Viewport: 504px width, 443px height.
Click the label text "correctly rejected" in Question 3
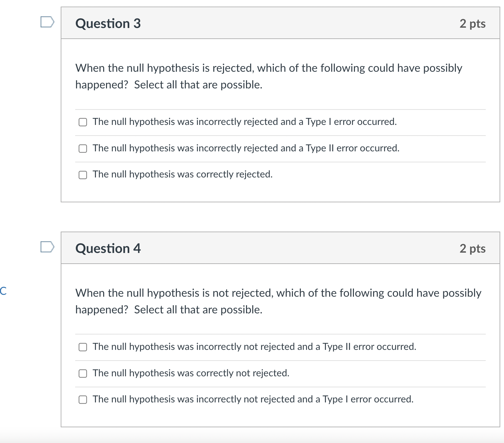[x=182, y=174]
